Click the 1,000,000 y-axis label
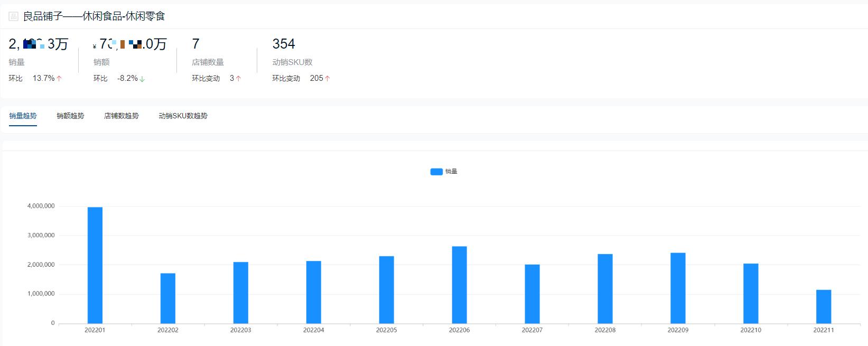This screenshot has height=346, width=868. coord(41,294)
